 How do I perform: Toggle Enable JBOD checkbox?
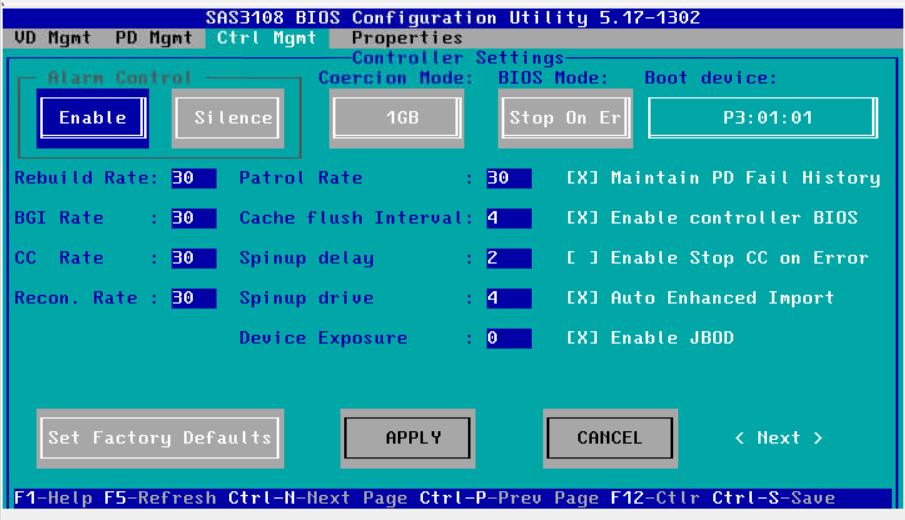(x=582, y=338)
